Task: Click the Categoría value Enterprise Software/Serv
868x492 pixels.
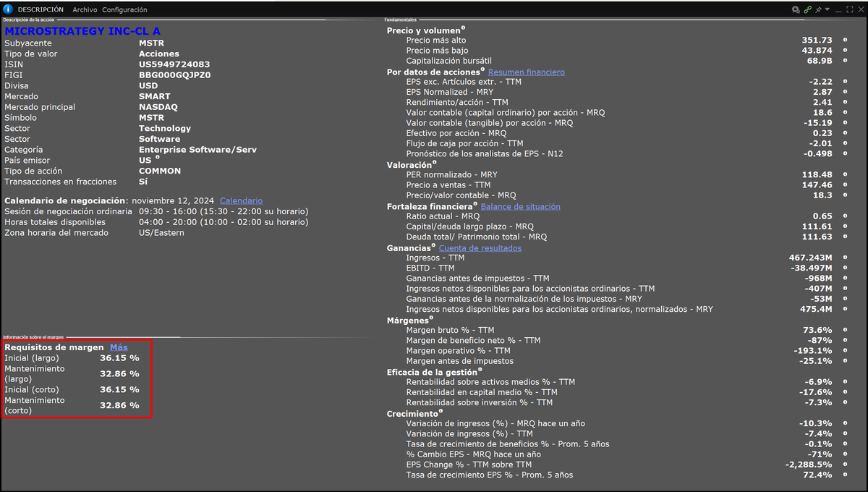Action: pos(197,150)
